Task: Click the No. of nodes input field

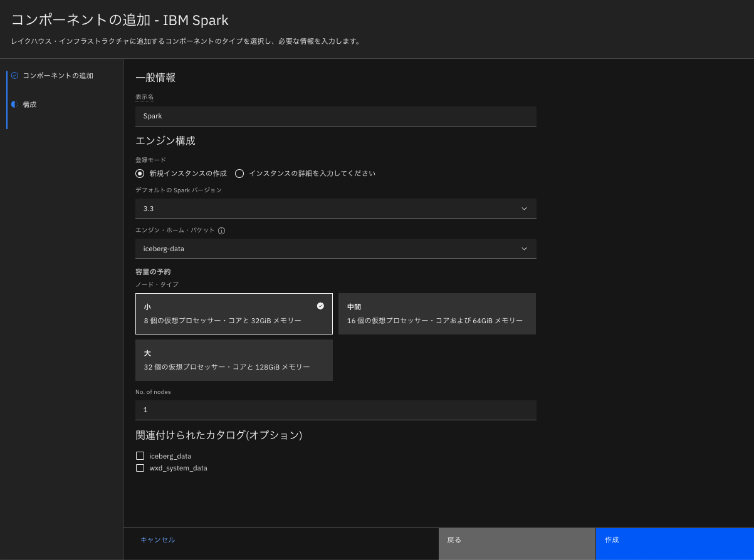Action: tap(336, 410)
